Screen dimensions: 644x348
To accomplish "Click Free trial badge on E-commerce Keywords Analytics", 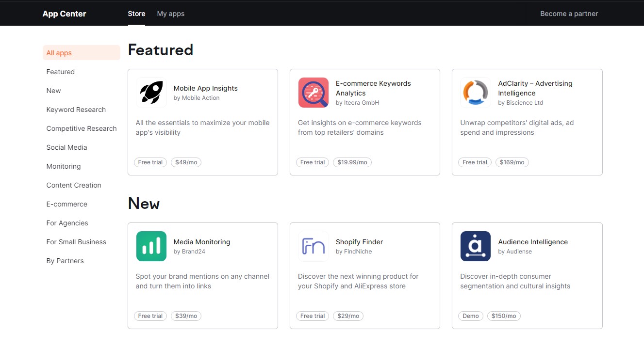I will 313,162.
